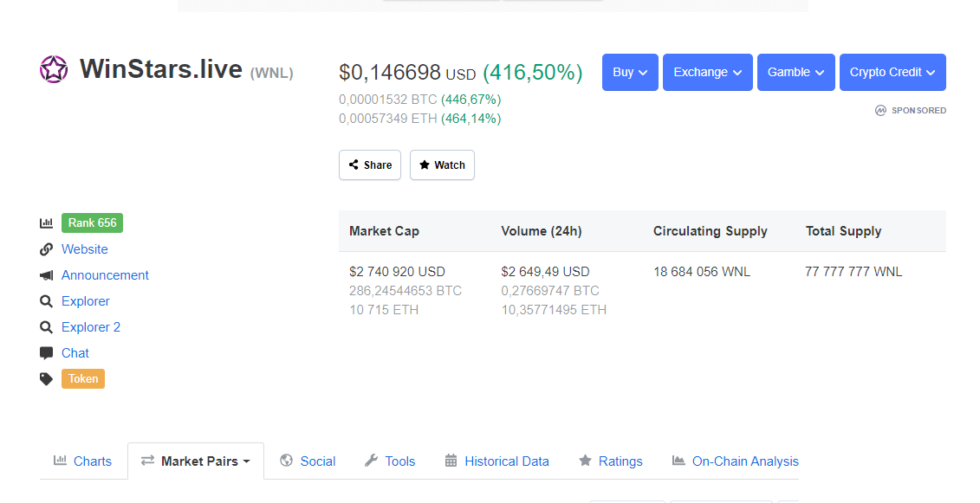Click the 10,35771495 ETH volume
Viewport: 980px width, 503px height.
tap(554, 310)
